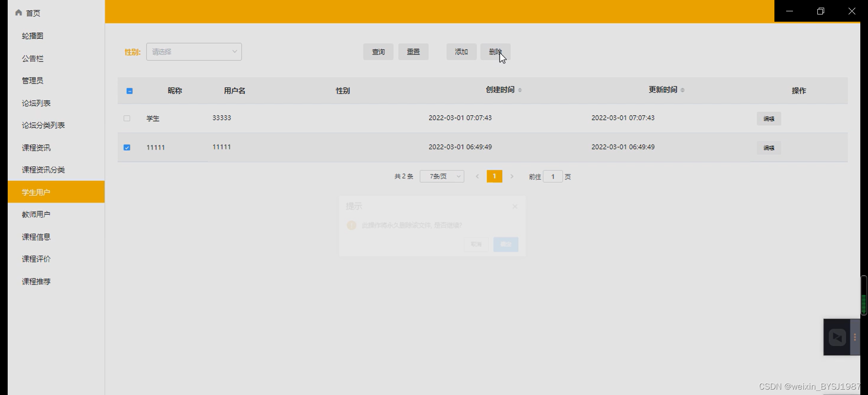Select page 1 in pagination
868x395 pixels.
pyautogui.click(x=495, y=176)
